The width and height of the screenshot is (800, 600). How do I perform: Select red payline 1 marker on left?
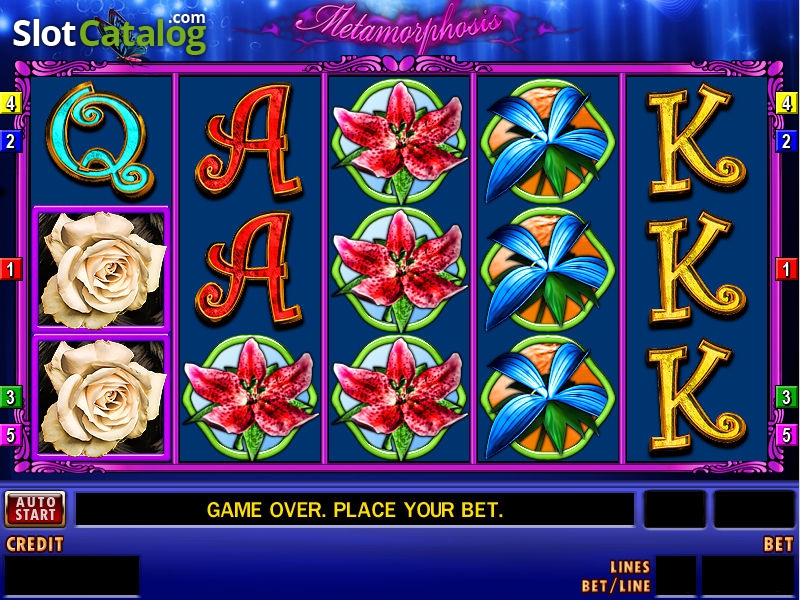click(x=10, y=269)
